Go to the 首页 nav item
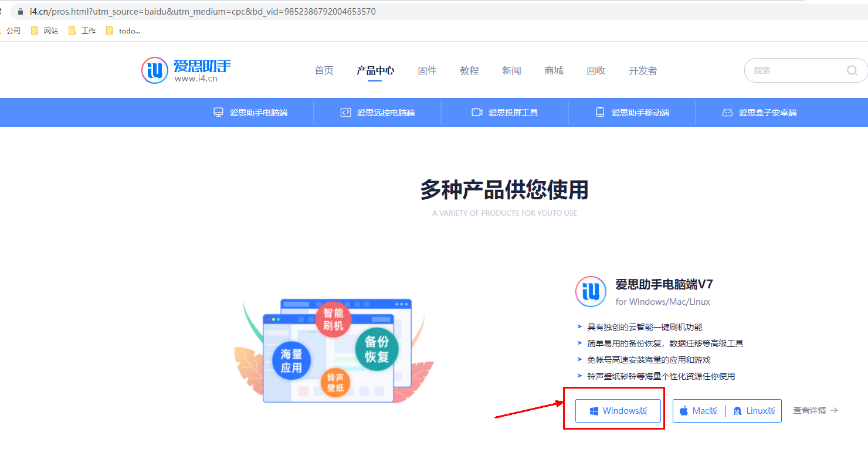This screenshot has width=868, height=463. tap(324, 70)
